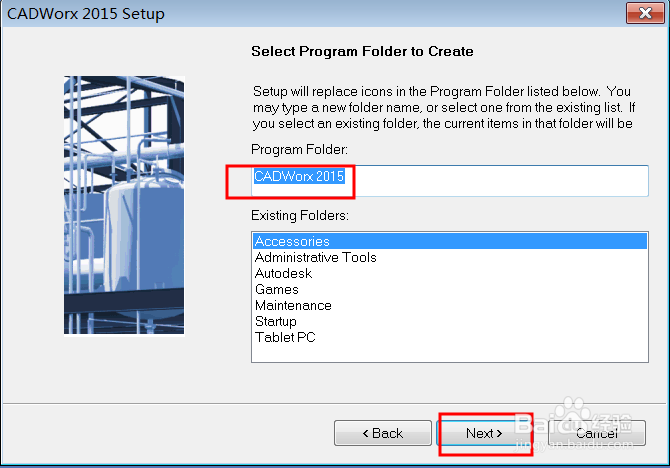The height and width of the screenshot is (468, 670).
Task: Select the Maintenance folder entry
Action: click(293, 305)
